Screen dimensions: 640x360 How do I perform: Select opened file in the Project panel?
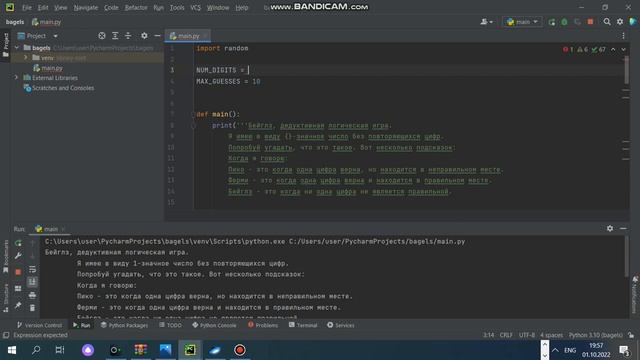coord(102,36)
